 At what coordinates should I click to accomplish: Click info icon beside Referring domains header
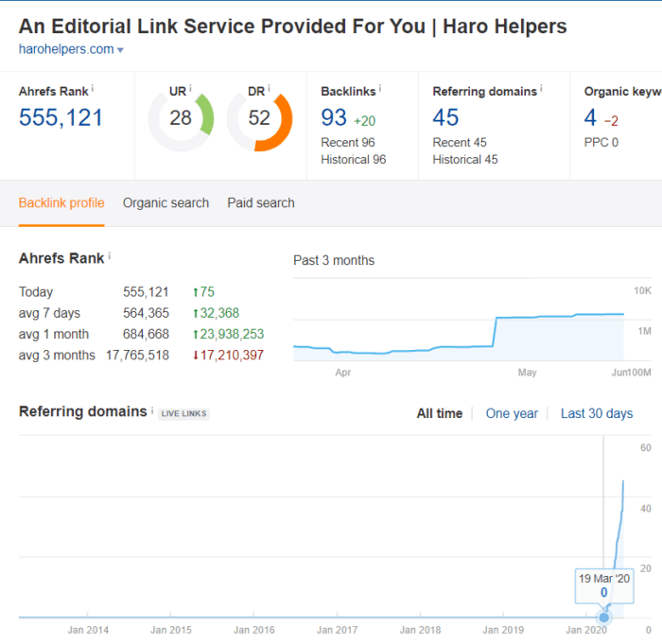pyautogui.click(x=541, y=89)
